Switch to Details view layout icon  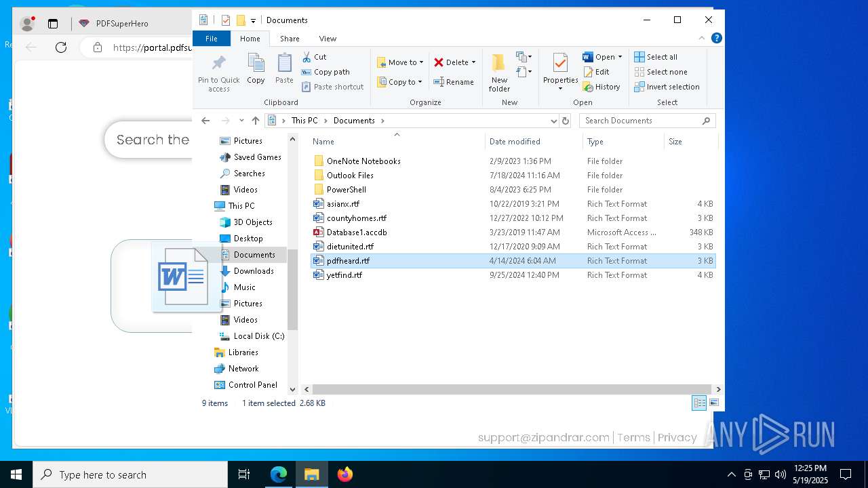click(699, 403)
